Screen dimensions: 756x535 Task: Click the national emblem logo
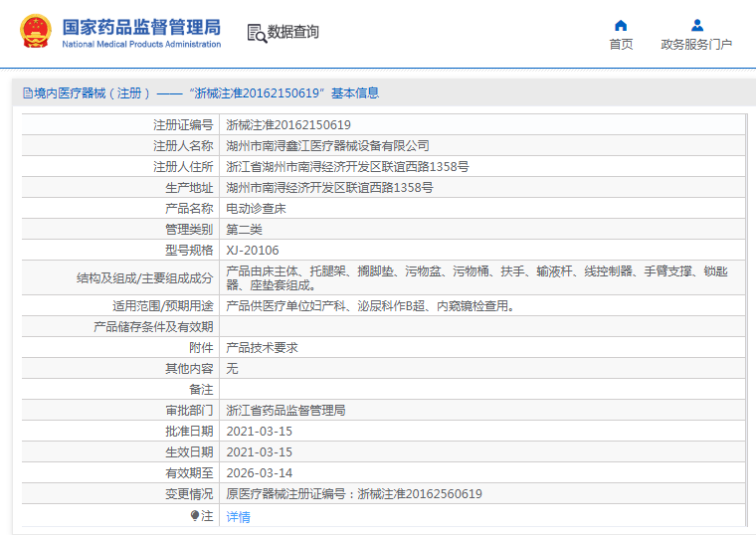click(x=36, y=32)
